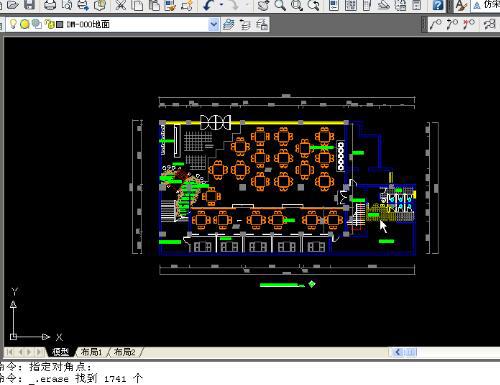
Task: Click the current layer color swatch
Action: click(60, 24)
